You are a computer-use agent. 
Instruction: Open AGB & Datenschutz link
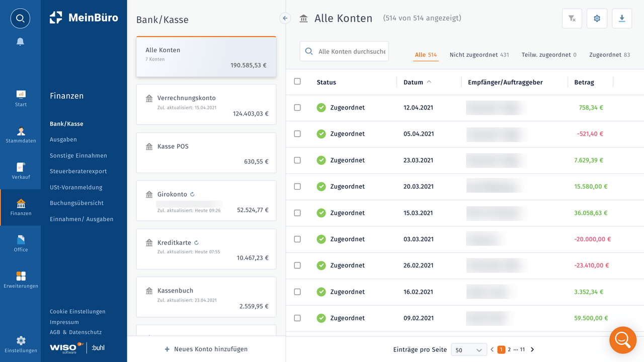coord(75,332)
